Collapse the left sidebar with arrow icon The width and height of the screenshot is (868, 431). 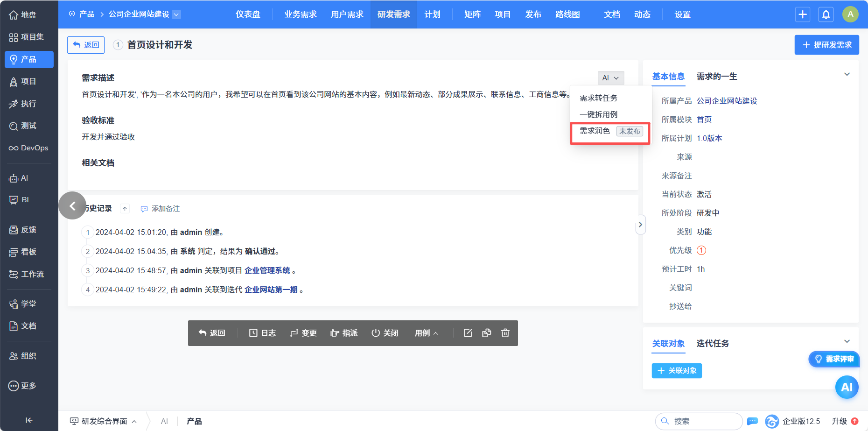tap(29, 420)
